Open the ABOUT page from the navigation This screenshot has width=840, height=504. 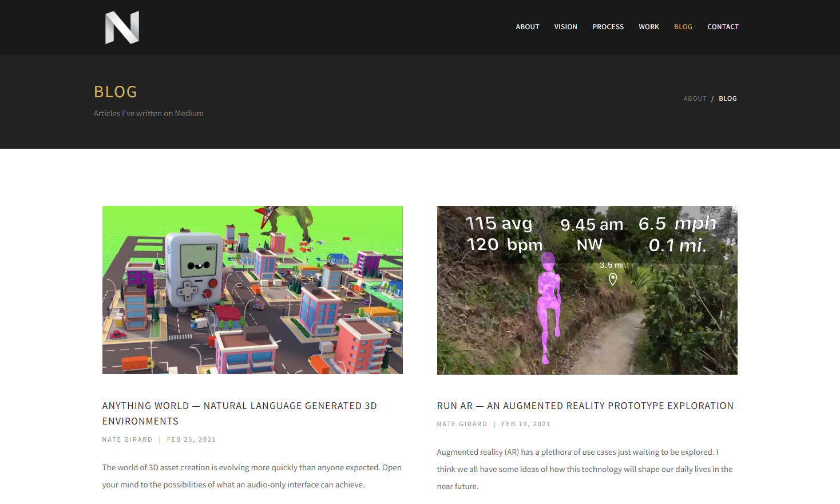coord(527,26)
